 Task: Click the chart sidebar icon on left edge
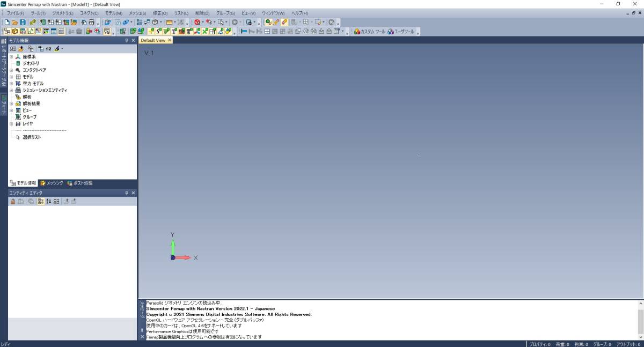tap(3, 98)
